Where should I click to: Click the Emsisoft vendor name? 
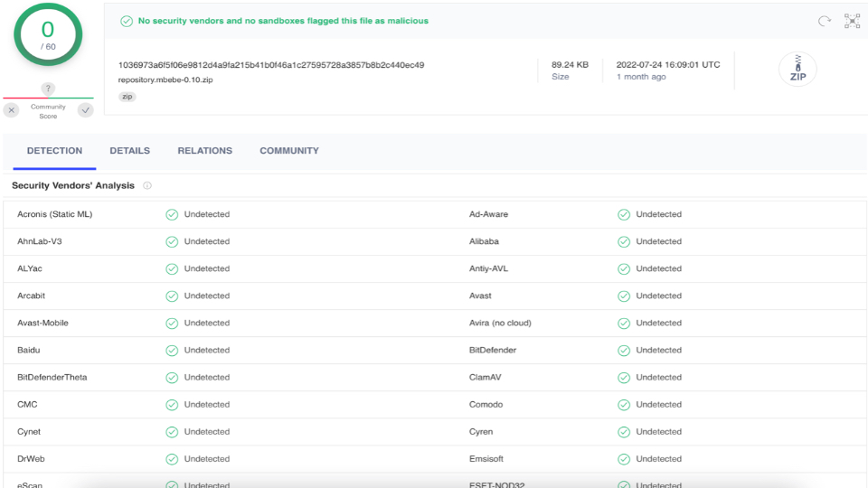(486, 458)
